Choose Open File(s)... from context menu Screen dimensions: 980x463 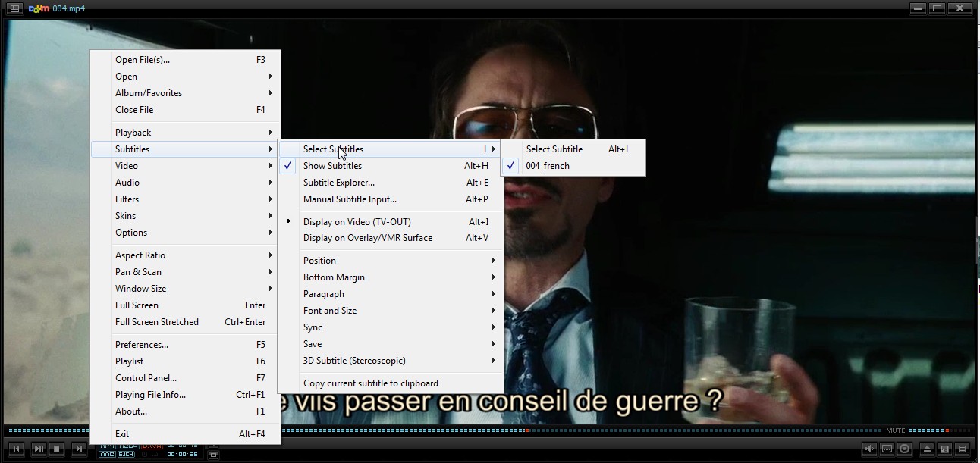click(x=185, y=60)
